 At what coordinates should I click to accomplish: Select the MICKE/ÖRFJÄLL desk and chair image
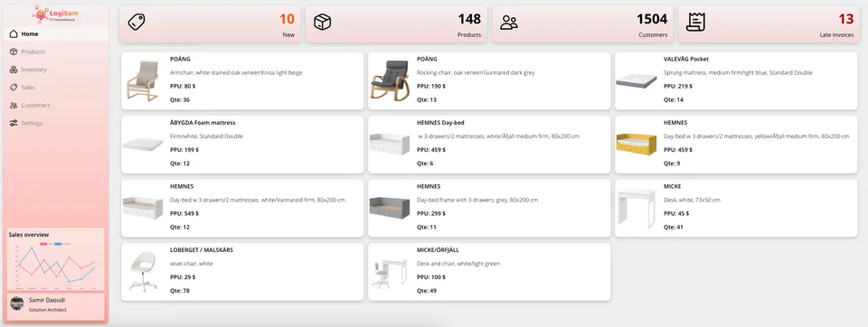[390, 272]
